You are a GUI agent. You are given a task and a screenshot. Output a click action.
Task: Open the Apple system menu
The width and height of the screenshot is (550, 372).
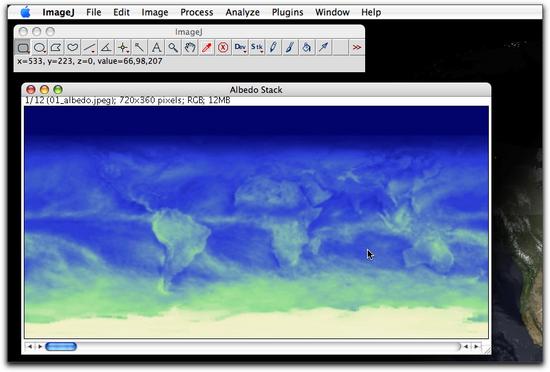(x=25, y=12)
